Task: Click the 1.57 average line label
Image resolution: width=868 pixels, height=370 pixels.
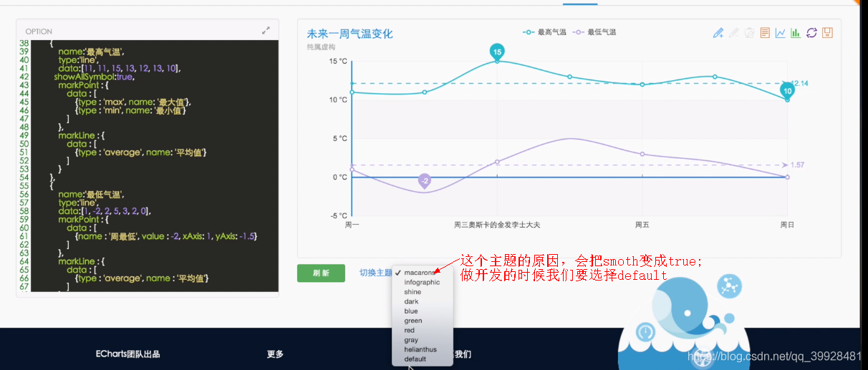Action: 797,165
